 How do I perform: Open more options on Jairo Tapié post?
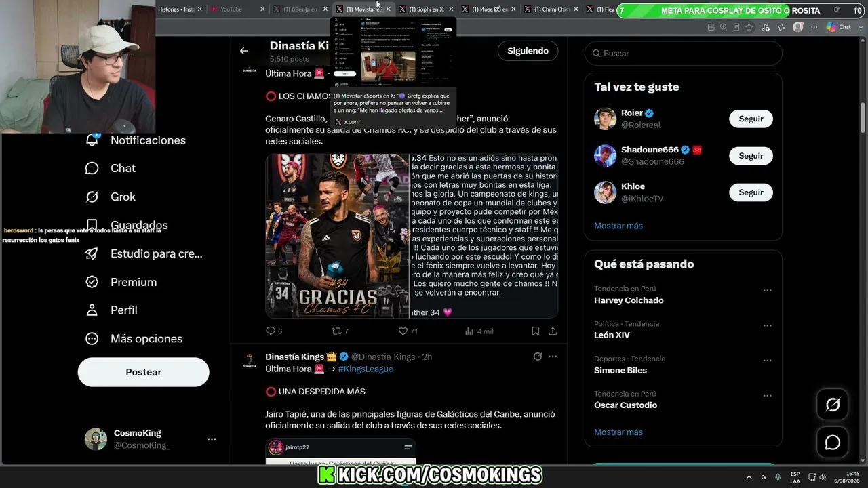(553, 357)
